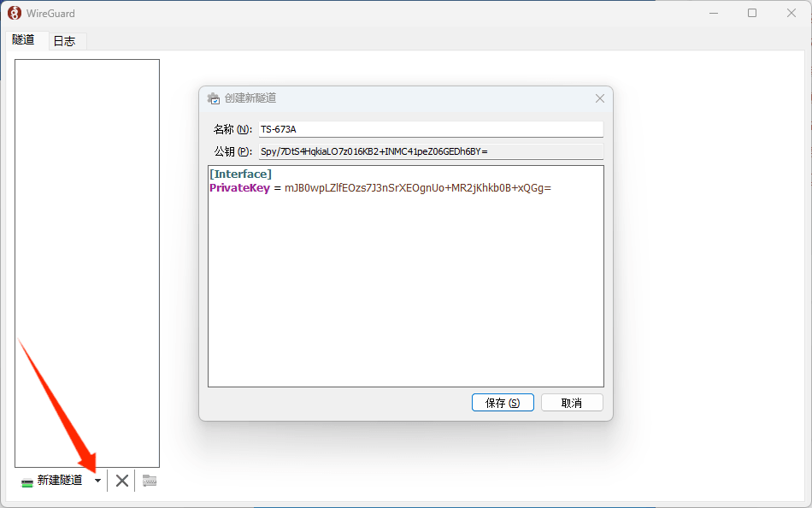812x508 pixels.
Task: Click the tunnel icon beside 新建隧道
Action: tap(27, 482)
